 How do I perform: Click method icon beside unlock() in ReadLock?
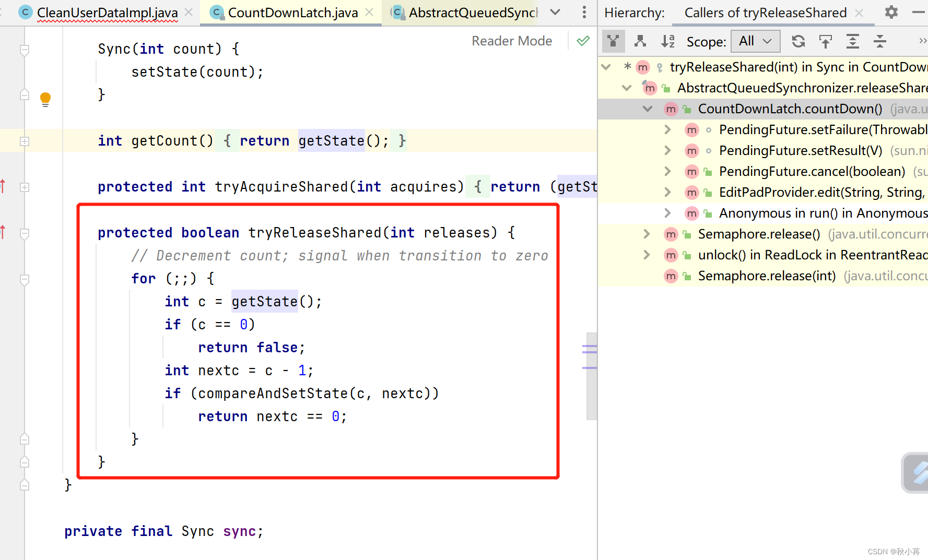pyautogui.click(x=671, y=255)
